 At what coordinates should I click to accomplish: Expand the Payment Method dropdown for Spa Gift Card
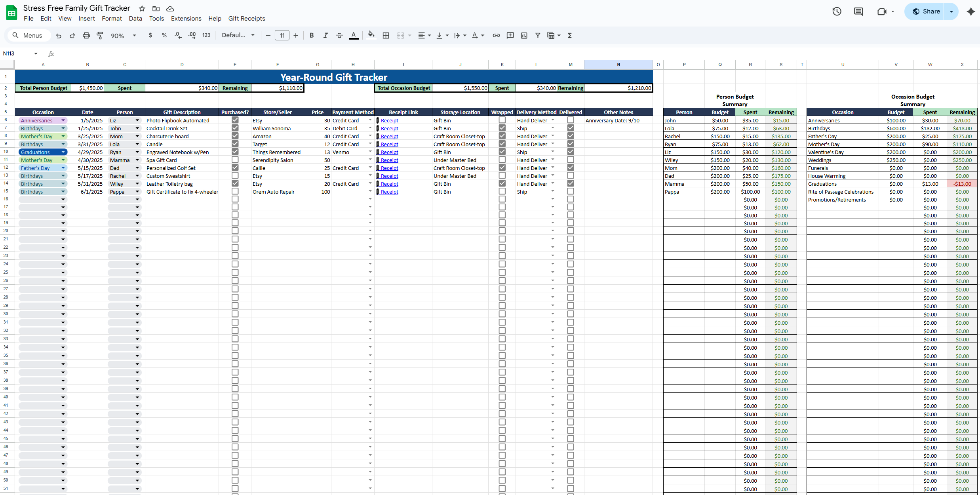pyautogui.click(x=370, y=160)
